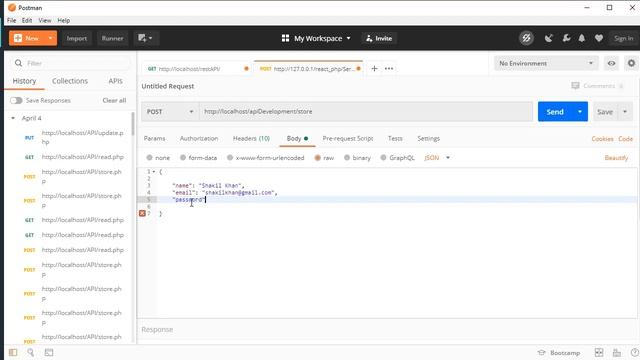Viewport: 640px width, 360px height.
Task: Click the Cookies link
Action: [602, 139]
